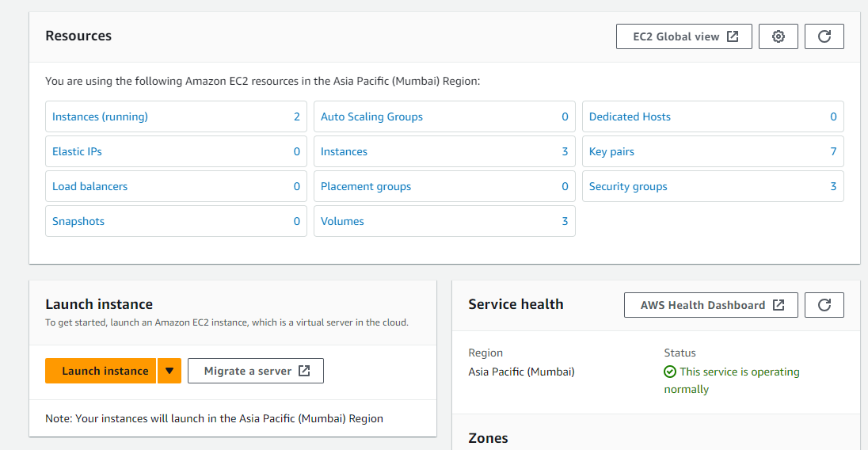Refresh the Service health panel
The height and width of the screenshot is (450, 868).
[x=824, y=305]
